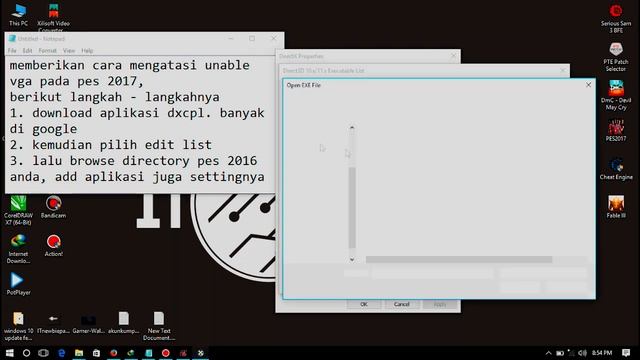Screen dimensions: 640x360
Task: Launch the PES2017 desktop shortcut
Action: click(x=616, y=130)
